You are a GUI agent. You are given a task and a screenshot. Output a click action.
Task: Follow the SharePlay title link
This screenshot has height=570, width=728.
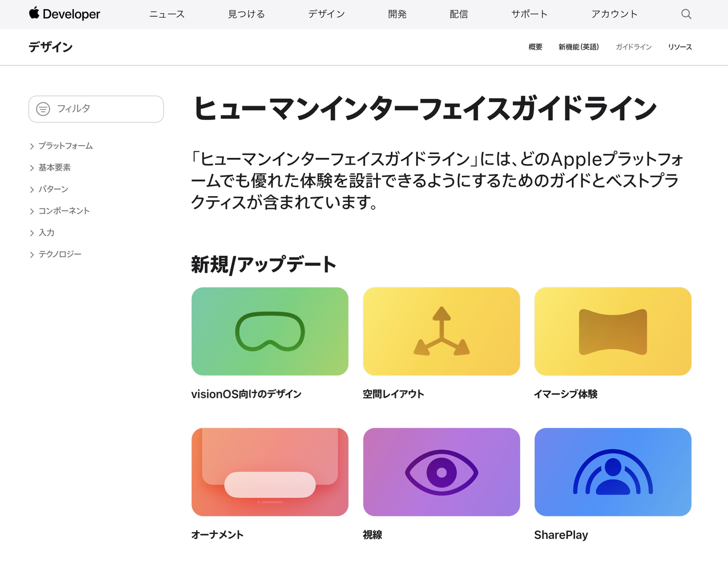coord(561,535)
